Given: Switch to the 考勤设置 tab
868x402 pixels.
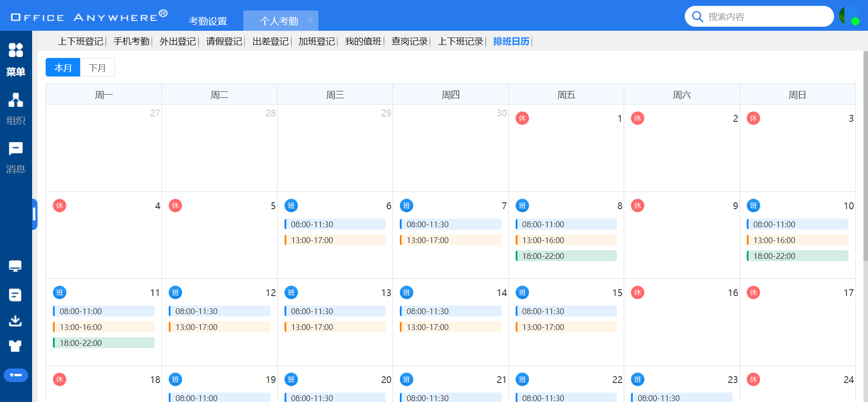Looking at the screenshot, I should [208, 21].
